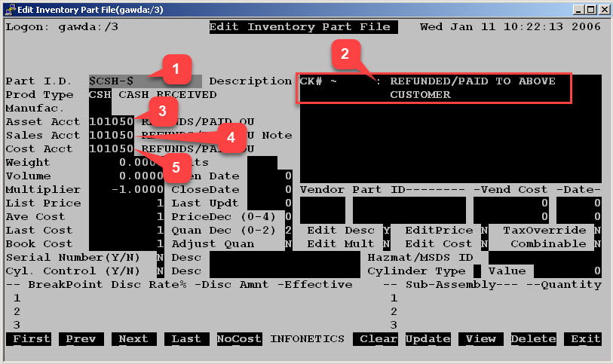This screenshot has height=364, width=613.
Task: Open the window system menu icon
Action: (9, 8)
